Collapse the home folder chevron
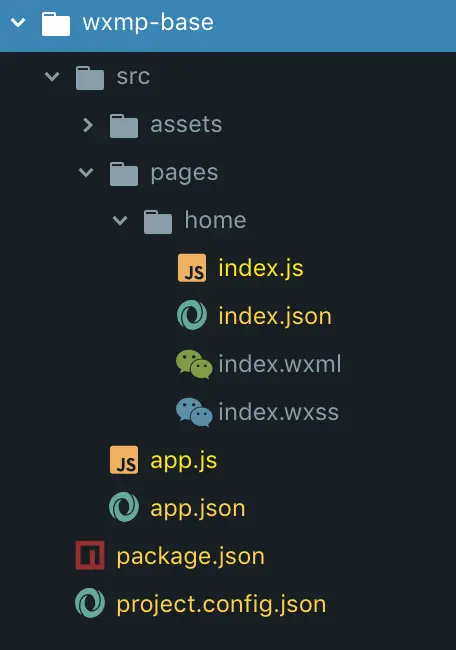This screenshot has width=456, height=650. tap(120, 220)
